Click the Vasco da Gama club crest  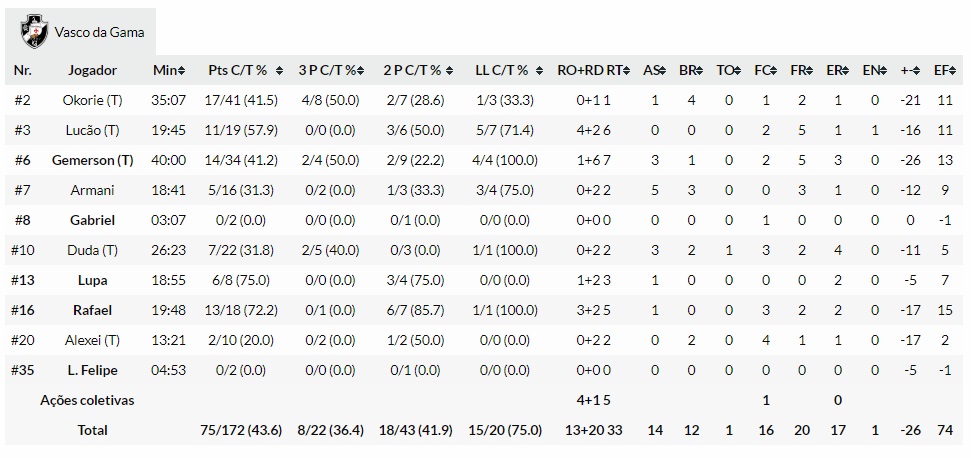pos(34,30)
